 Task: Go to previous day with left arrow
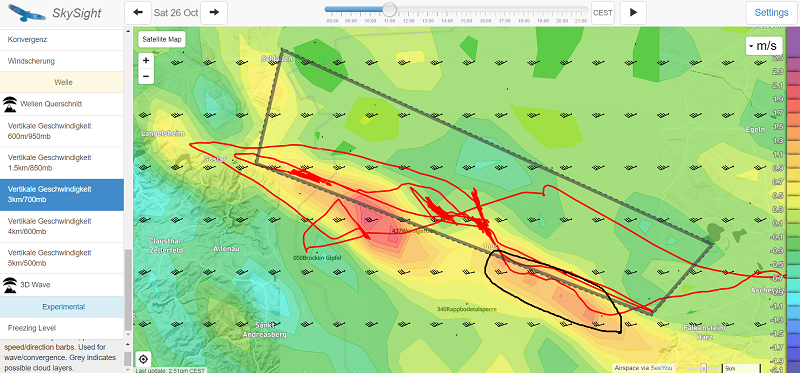point(138,13)
